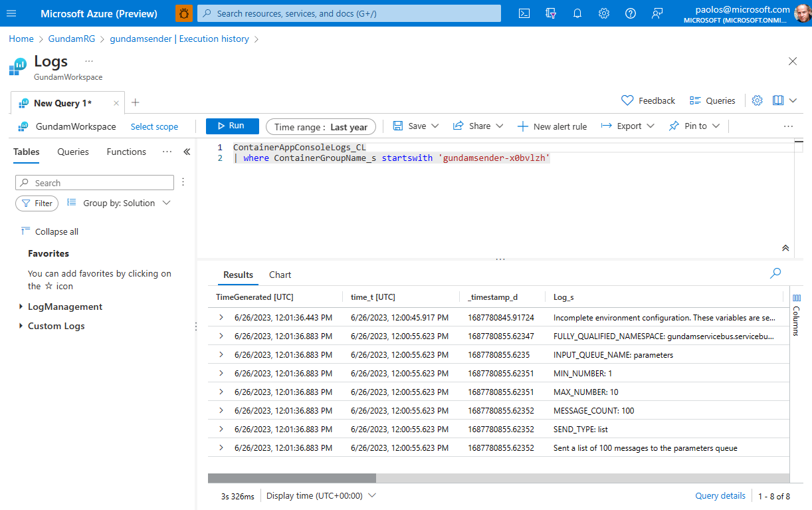Click the toolbar overflow ellipsis at far right

pyautogui.click(x=788, y=126)
